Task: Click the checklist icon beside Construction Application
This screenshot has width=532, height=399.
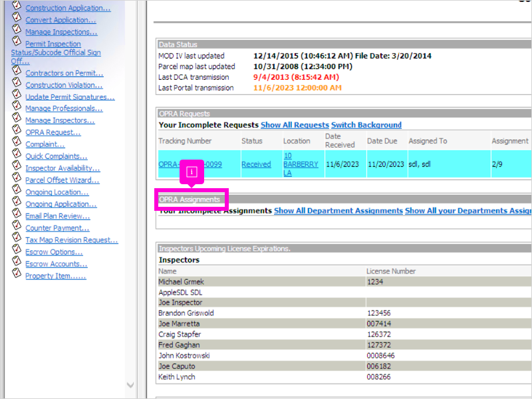Action: coord(17,6)
